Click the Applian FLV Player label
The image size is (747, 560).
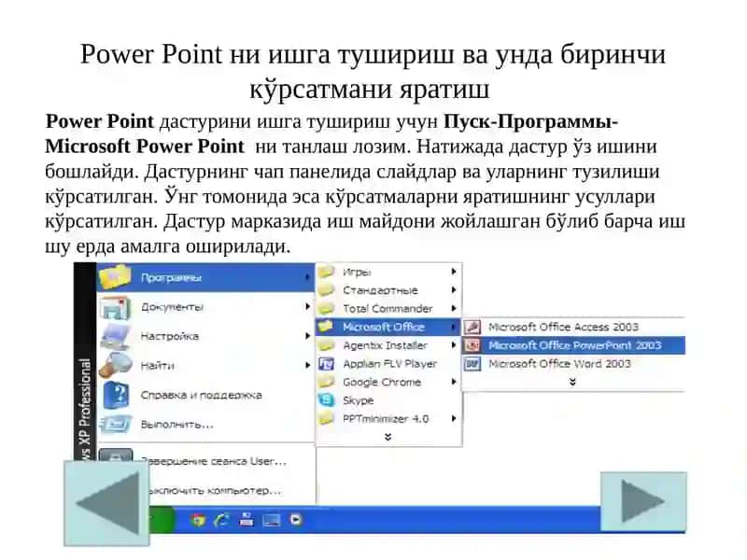pyautogui.click(x=389, y=364)
